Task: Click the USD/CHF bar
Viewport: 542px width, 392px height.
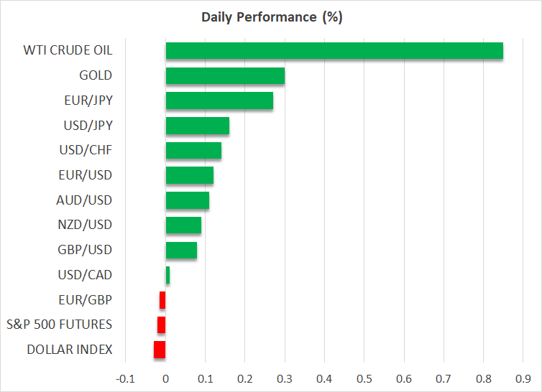Action: pyautogui.click(x=193, y=151)
